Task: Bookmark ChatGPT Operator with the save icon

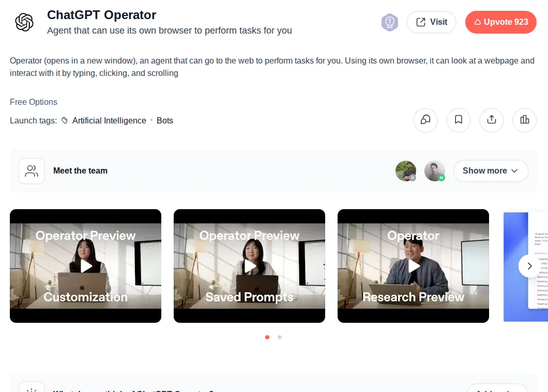Action: (458, 120)
